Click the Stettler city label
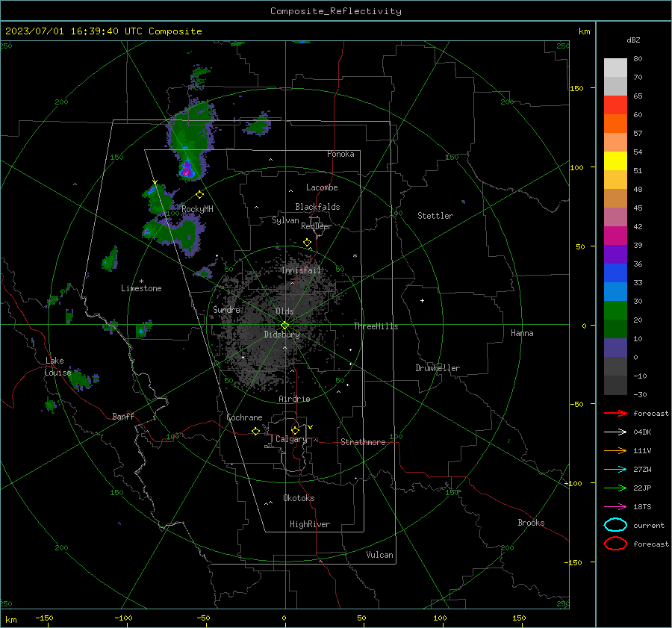Viewport: 672px width, 628px height. pos(435,216)
